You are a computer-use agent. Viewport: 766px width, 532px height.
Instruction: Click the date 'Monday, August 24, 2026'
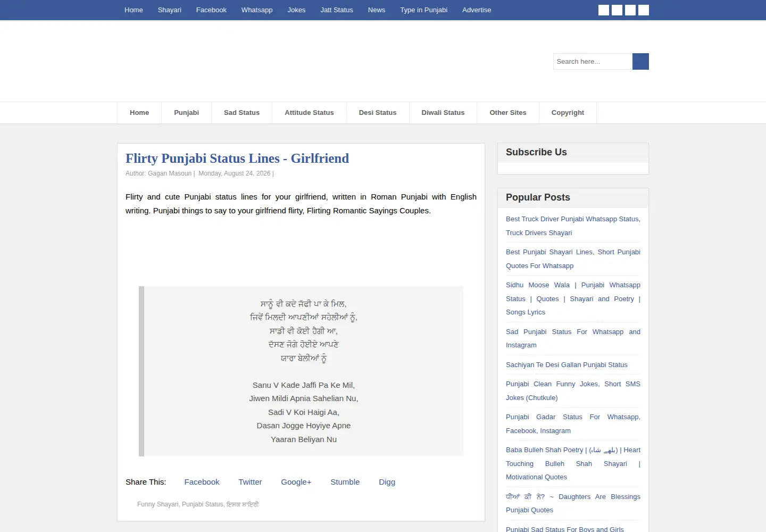point(235,173)
